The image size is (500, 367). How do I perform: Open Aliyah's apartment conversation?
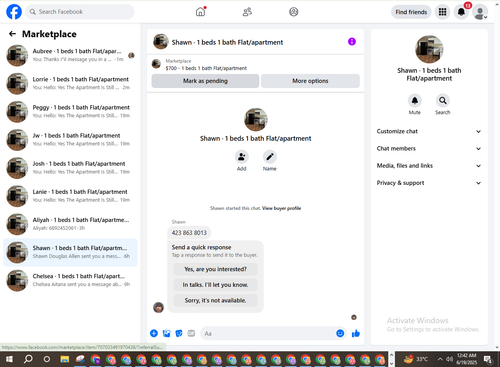coord(70,224)
